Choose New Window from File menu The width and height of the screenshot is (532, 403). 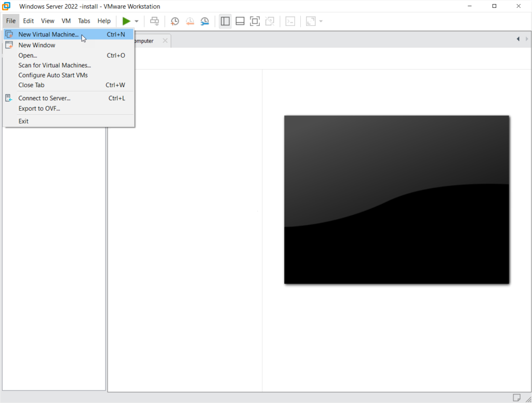pos(69,45)
